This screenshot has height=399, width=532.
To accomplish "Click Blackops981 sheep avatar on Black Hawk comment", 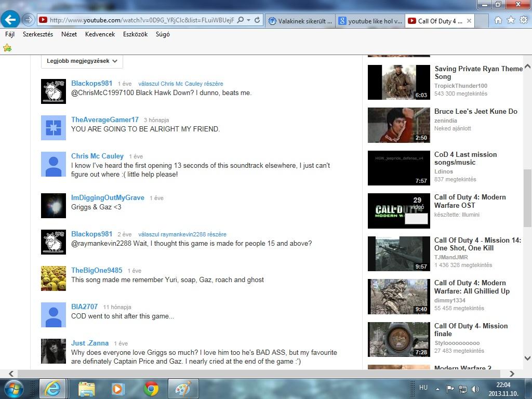I will click(x=54, y=91).
